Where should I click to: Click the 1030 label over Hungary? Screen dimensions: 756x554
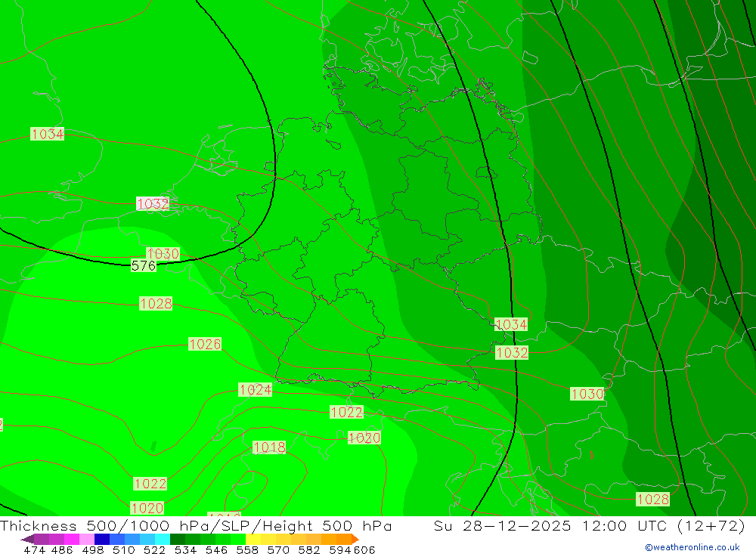[587, 394]
